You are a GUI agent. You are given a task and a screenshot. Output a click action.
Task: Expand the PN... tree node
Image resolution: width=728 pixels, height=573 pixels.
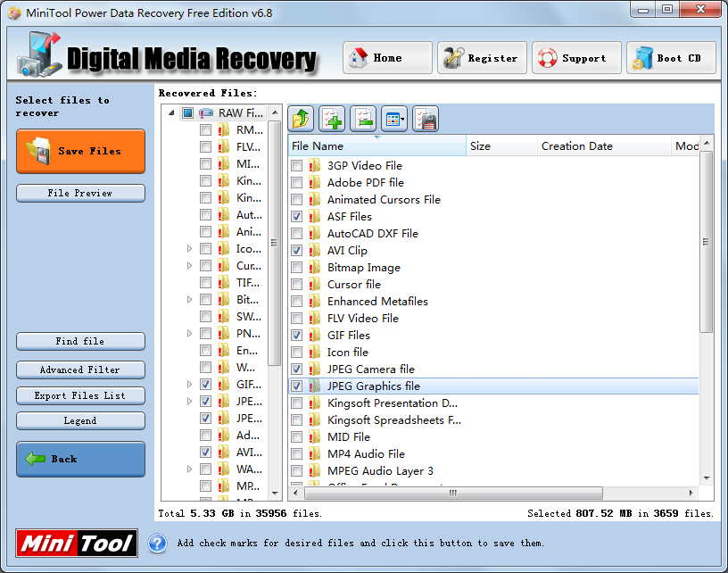[189, 334]
